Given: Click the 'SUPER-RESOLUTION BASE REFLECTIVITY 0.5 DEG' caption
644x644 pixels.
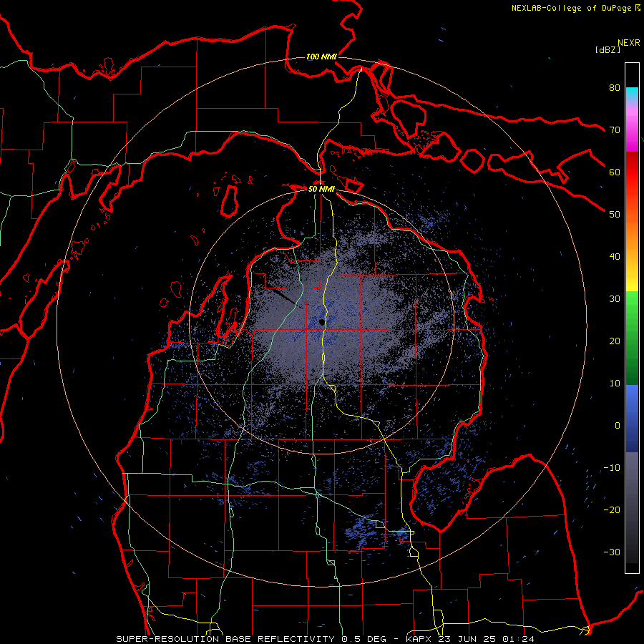Looking at the screenshot, I should pos(251,639).
